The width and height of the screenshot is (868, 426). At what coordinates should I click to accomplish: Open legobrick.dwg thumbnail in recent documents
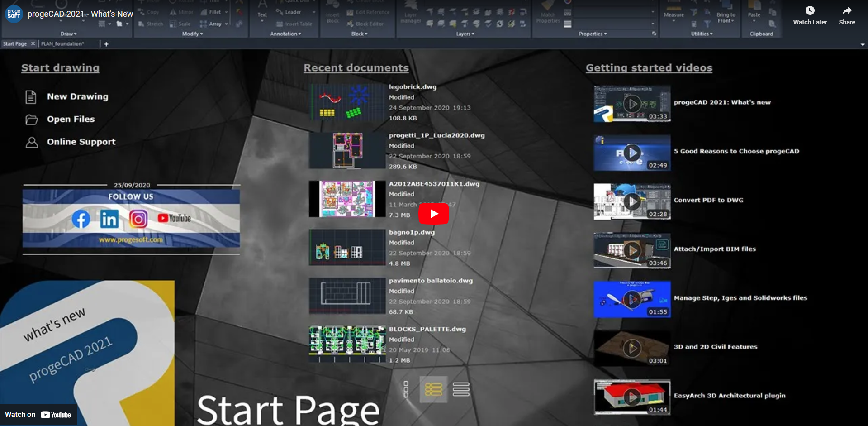click(347, 102)
